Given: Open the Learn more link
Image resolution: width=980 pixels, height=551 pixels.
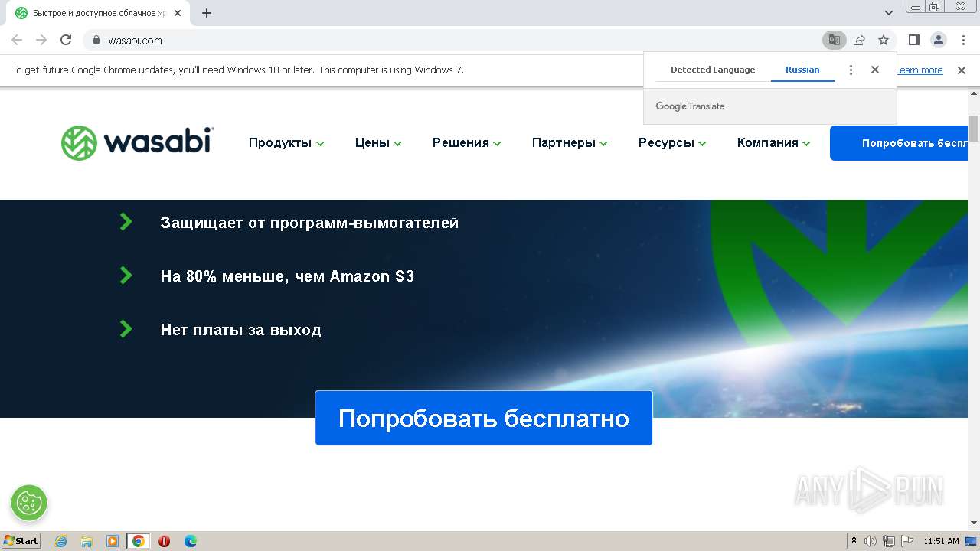Looking at the screenshot, I should (920, 70).
